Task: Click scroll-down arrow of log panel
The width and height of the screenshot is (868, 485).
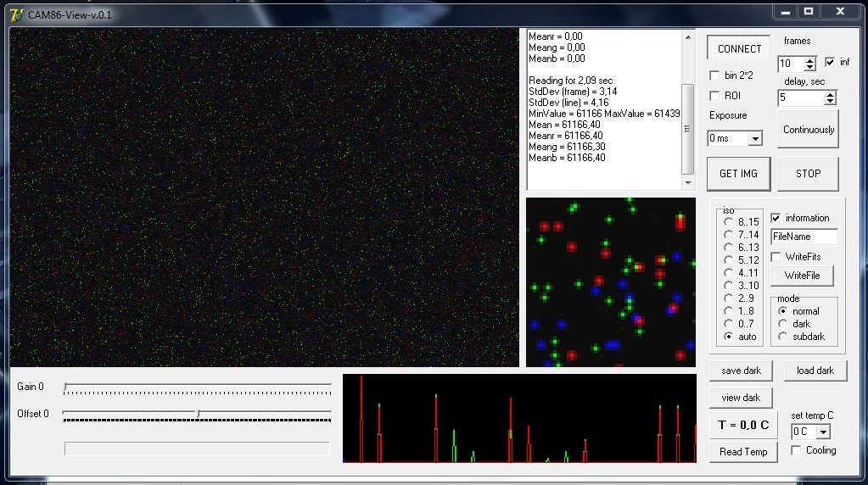Action: point(688,183)
